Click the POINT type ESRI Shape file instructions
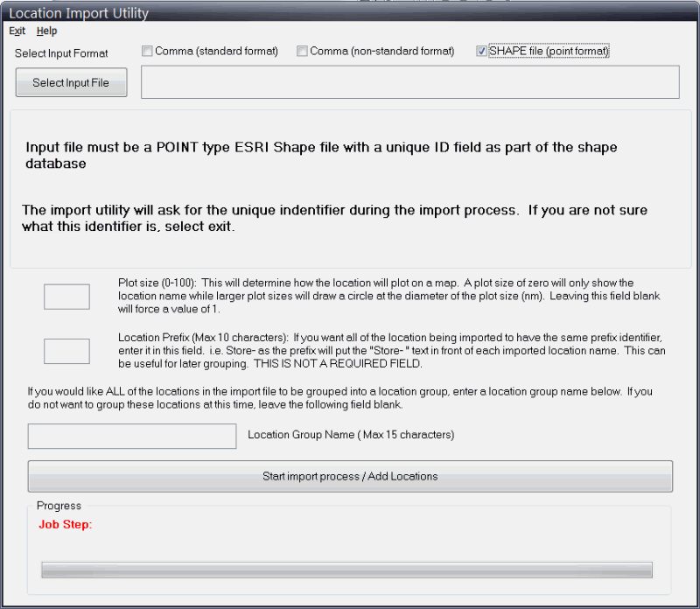The image size is (700, 609). click(321, 155)
